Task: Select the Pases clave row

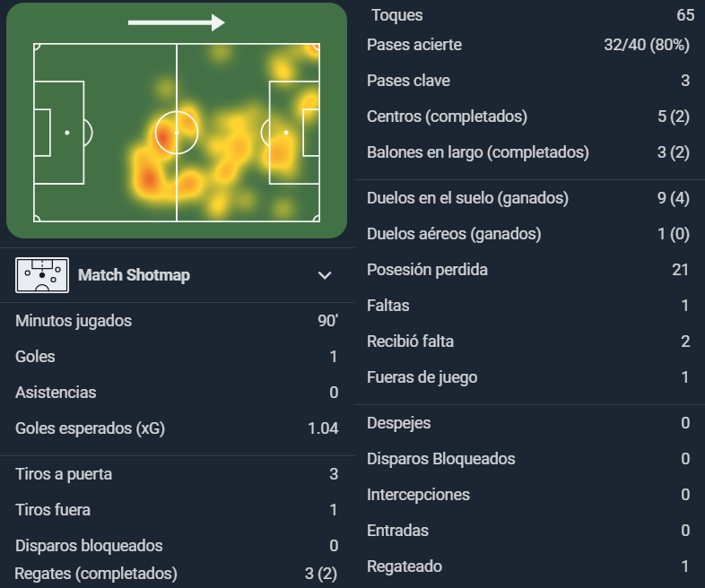Action: point(528,81)
